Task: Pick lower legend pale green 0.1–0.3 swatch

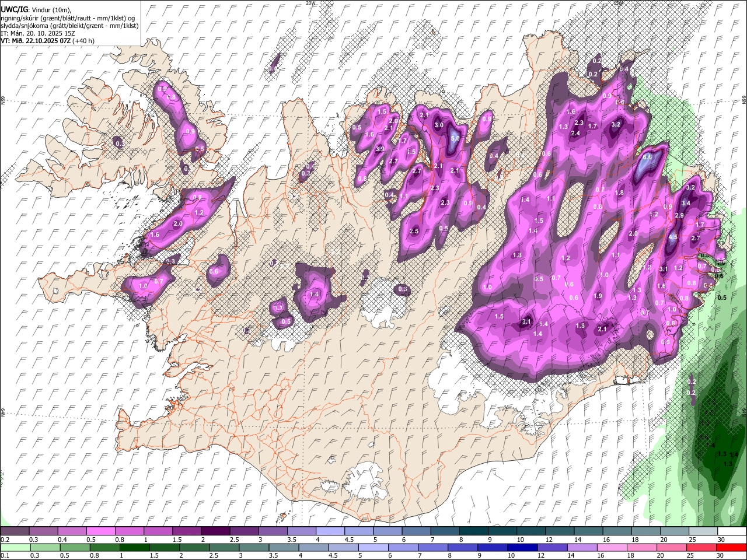Action: pos(15,547)
